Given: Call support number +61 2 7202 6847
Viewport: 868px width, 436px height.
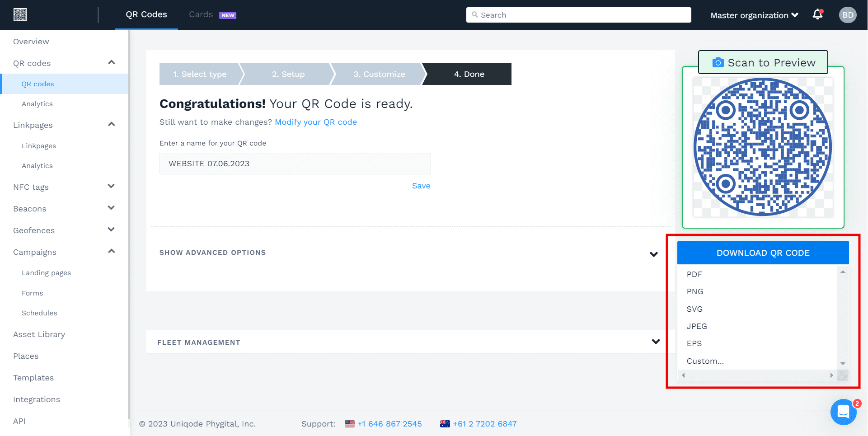Looking at the screenshot, I should coord(485,424).
